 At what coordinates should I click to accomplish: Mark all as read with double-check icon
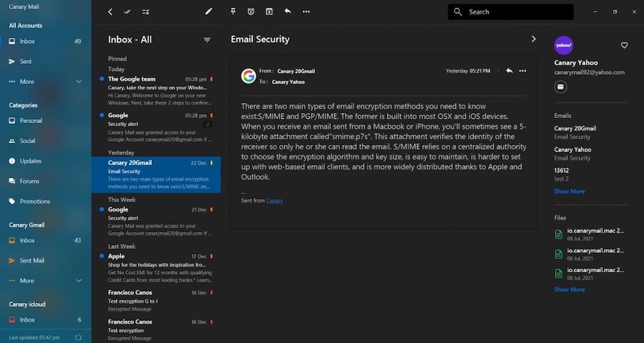click(128, 12)
